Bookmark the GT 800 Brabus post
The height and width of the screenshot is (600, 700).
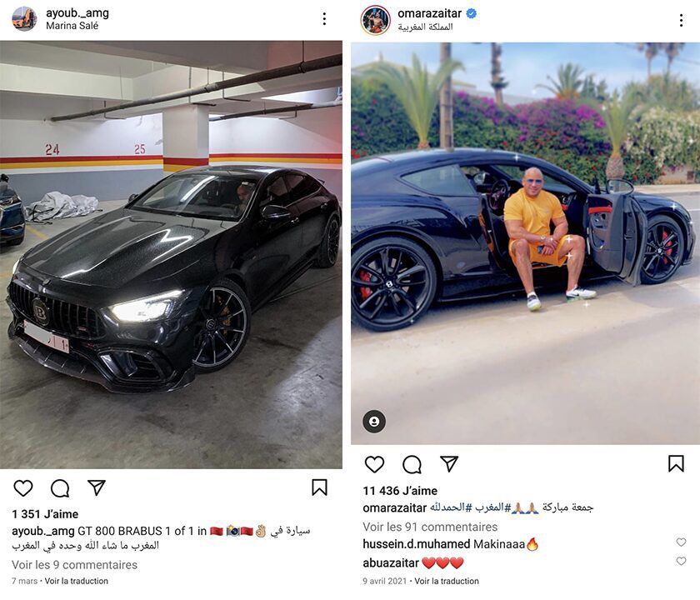click(319, 487)
